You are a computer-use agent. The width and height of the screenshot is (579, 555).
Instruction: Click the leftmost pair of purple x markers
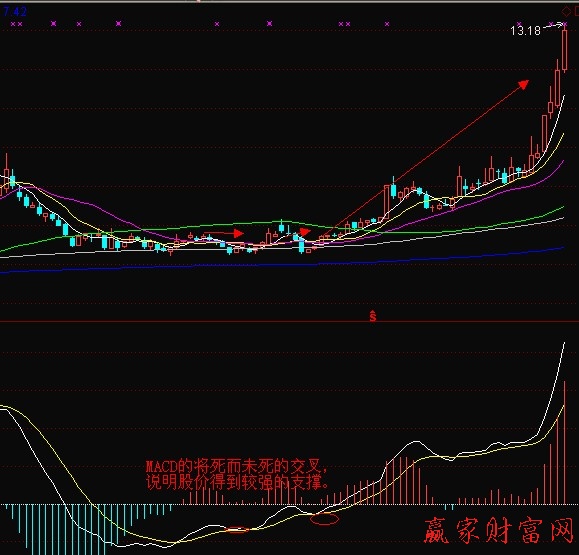coord(17,24)
